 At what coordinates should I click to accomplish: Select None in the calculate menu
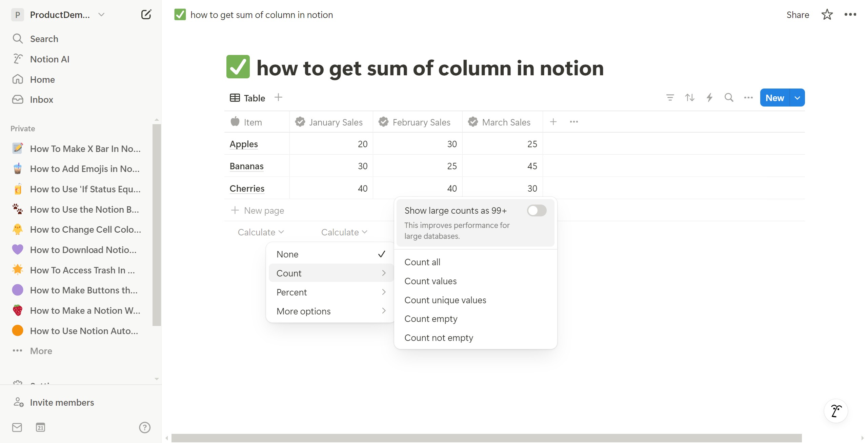pyautogui.click(x=331, y=254)
